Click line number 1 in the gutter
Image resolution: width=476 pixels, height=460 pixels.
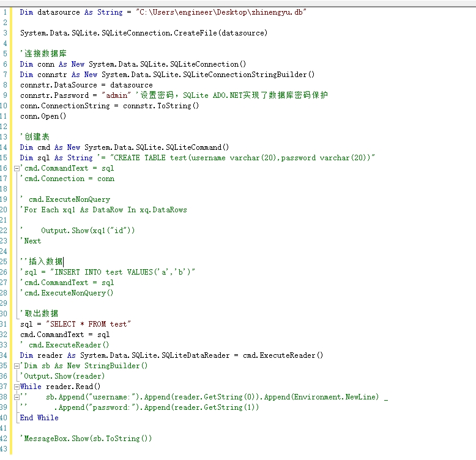pos(5,12)
